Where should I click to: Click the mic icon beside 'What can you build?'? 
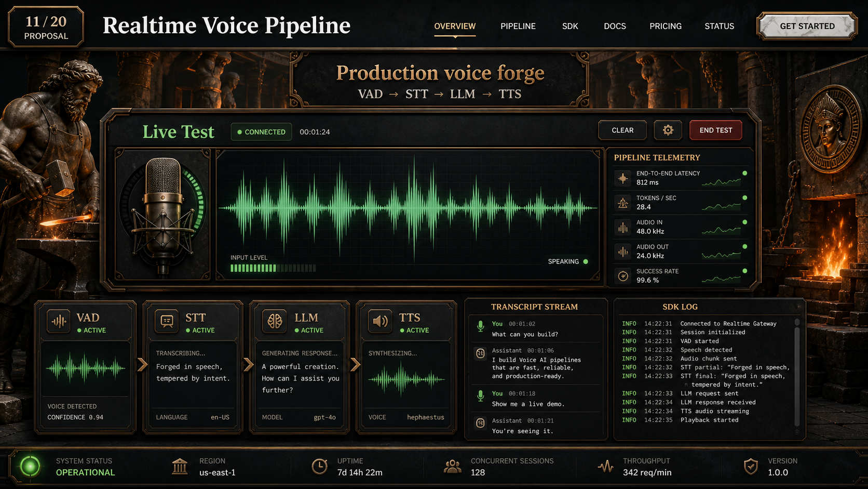(480, 327)
